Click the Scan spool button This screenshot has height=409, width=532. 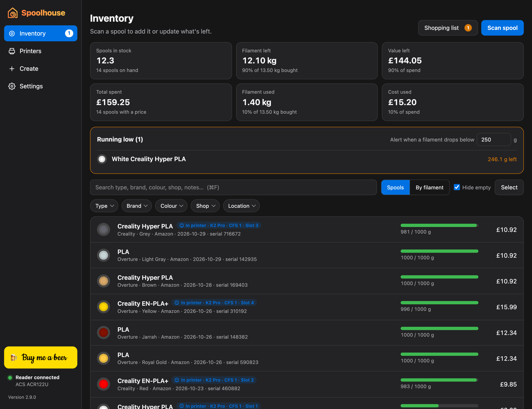(x=502, y=28)
